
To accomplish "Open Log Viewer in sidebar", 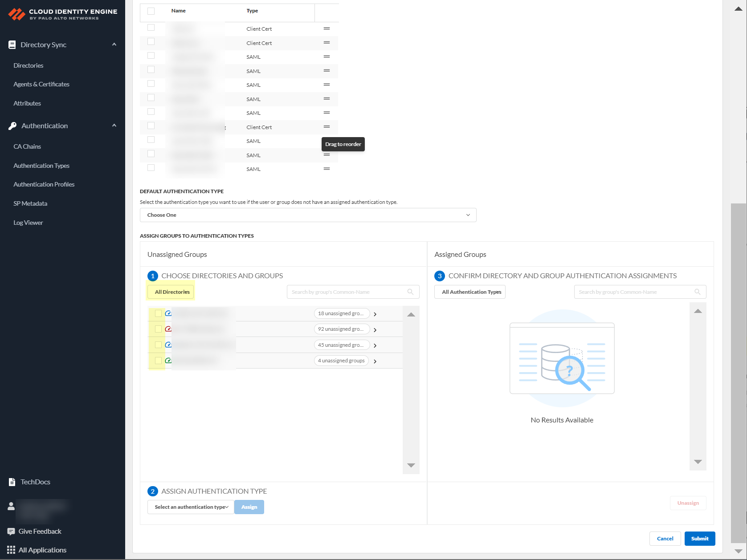I will (x=28, y=223).
